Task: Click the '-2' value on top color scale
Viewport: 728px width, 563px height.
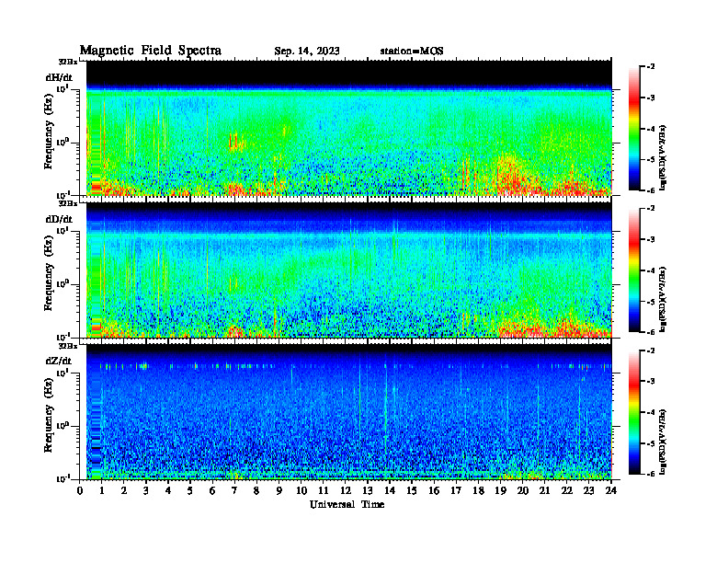Action: 650,67
